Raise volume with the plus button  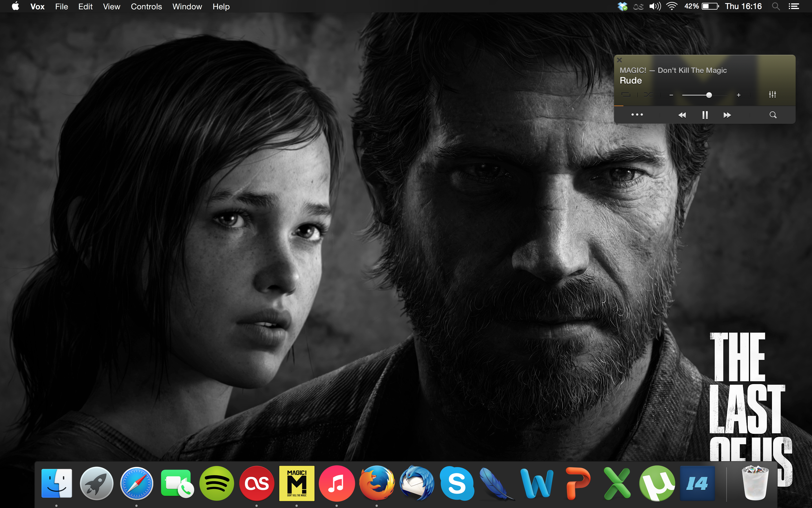[x=738, y=95]
